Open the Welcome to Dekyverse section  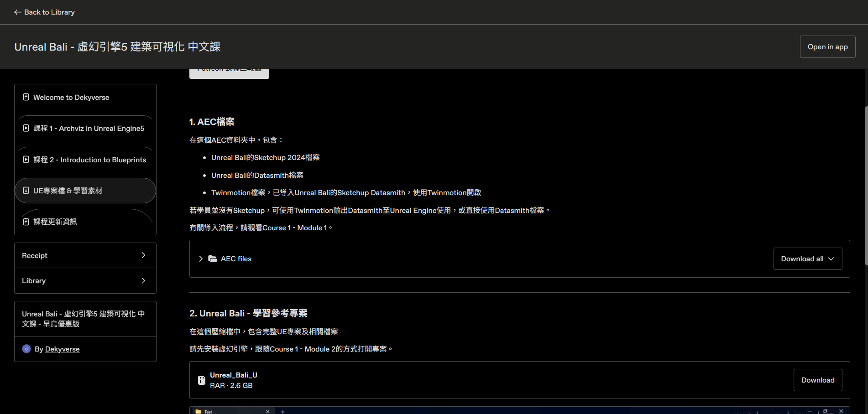[85, 98]
